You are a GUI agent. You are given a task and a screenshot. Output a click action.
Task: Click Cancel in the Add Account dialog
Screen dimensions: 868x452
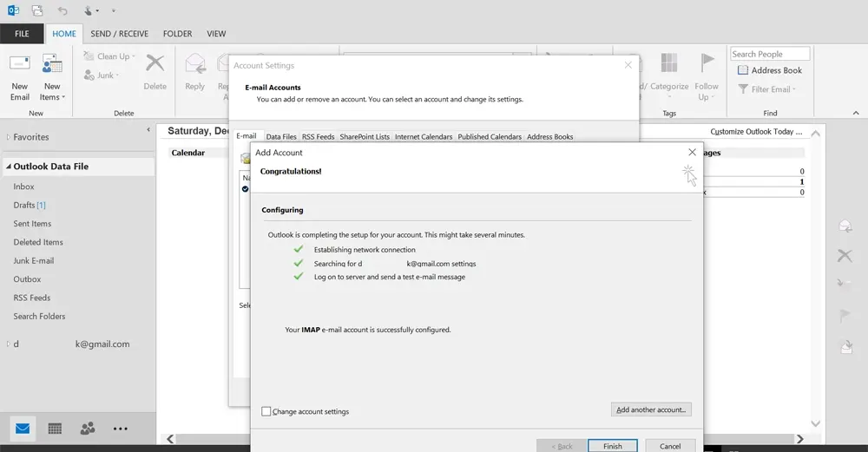click(x=670, y=446)
